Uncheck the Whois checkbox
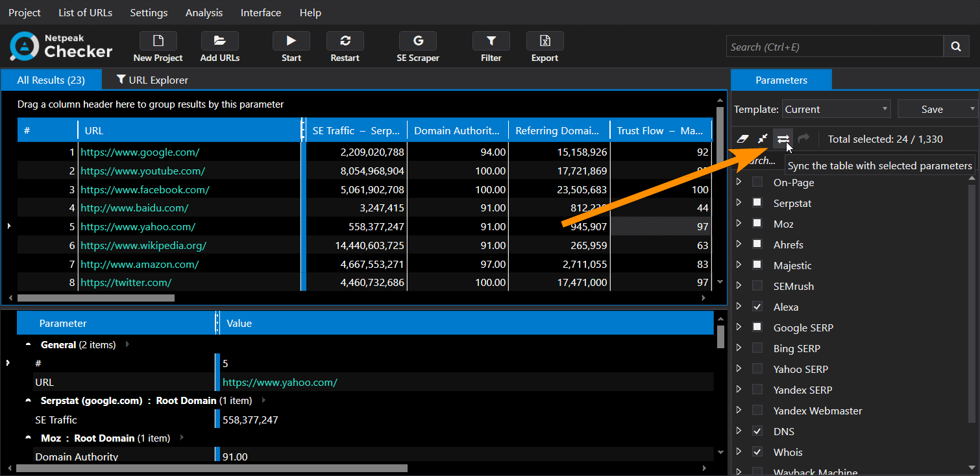The height and width of the screenshot is (476, 980). coord(757,452)
